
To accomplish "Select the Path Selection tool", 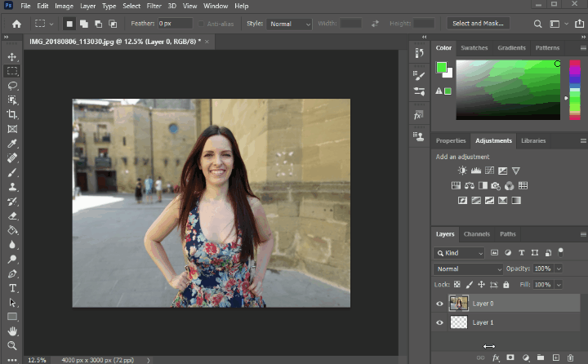I will [x=12, y=303].
